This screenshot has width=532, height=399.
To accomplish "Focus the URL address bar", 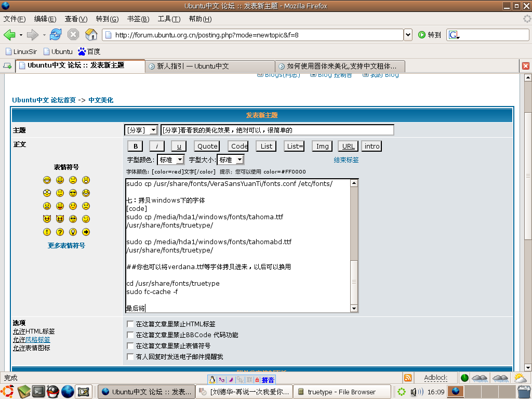I will pyautogui.click(x=253, y=35).
